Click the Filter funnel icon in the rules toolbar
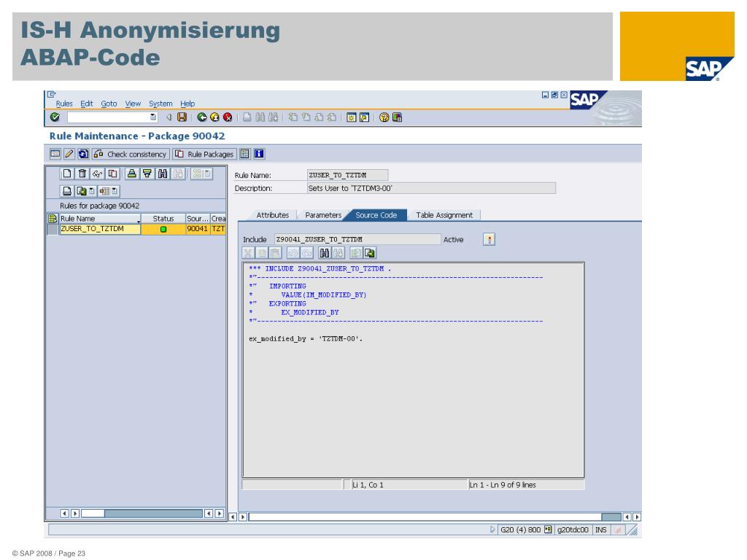747x560 pixels. (x=147, y=174)
